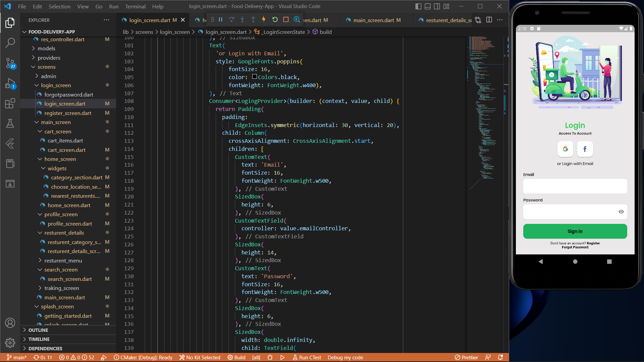The height and width of the screenshot is (362, 644).
Task: Toggle Primary Side Bar layout icon
Action: 418,6
